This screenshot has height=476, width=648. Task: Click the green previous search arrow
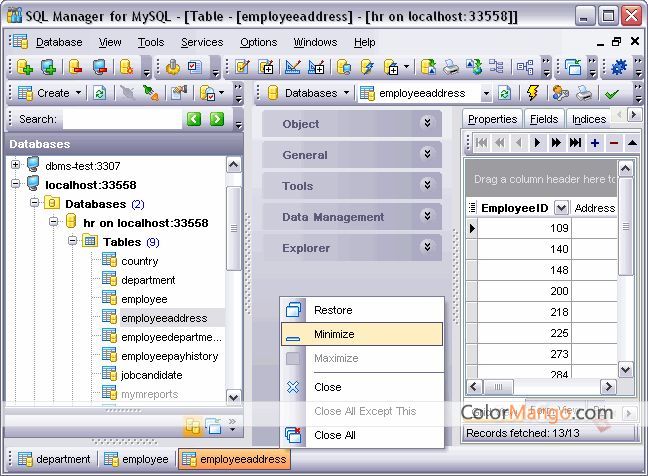(x=194, y=119)
